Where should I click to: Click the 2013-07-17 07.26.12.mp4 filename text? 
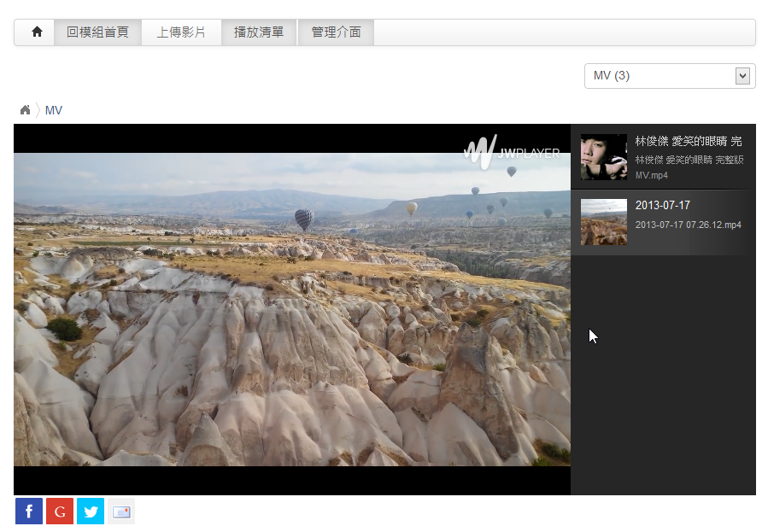click(688, 225)
